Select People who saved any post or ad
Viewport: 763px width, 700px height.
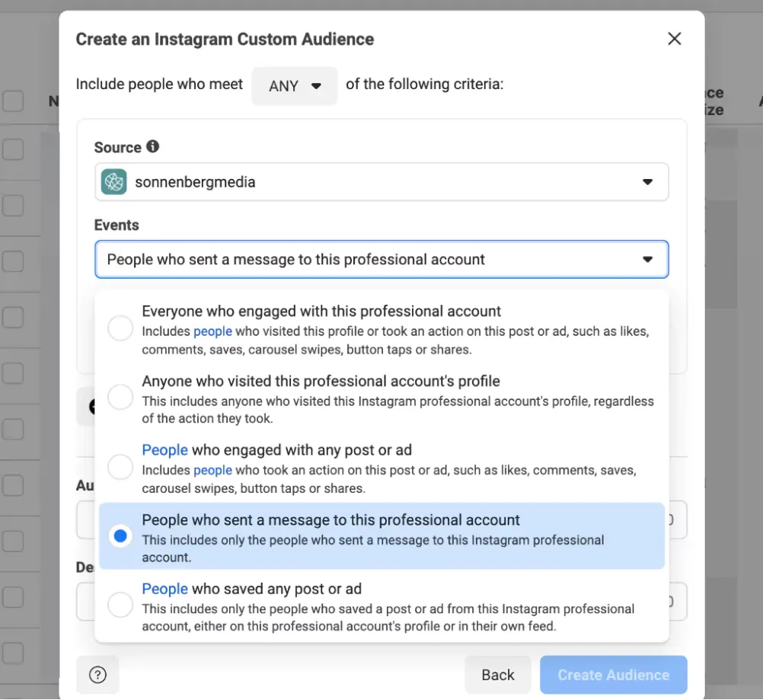120,605
